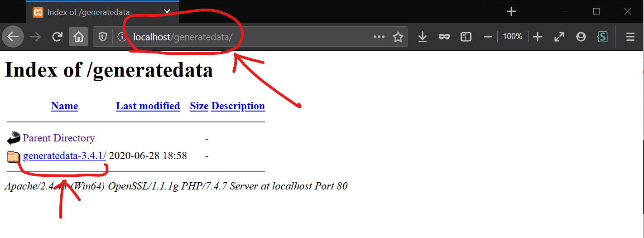Click the folder icon beside generatedata-3.4.1
Viewport: 644px width, 238px height.
[x=14, y=157]
